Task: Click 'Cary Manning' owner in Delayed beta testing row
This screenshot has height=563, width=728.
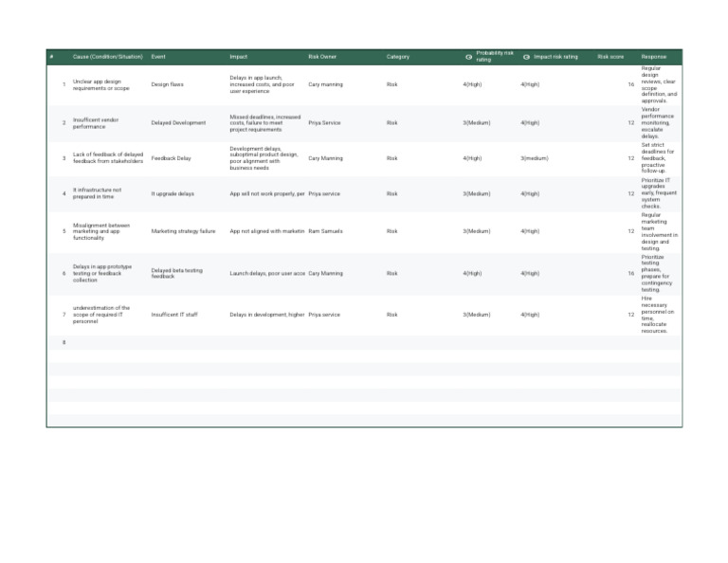Action: point(325,273)
